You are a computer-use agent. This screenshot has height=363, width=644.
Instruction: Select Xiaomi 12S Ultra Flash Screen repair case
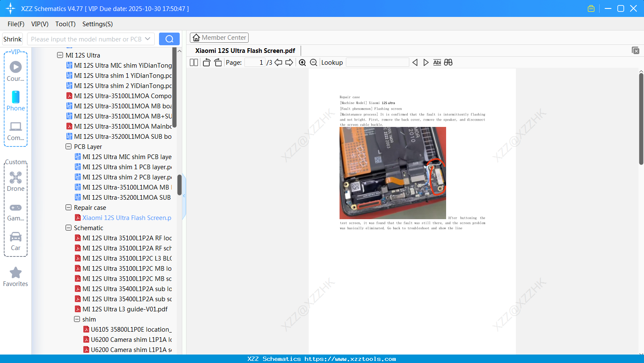[127, 217]
